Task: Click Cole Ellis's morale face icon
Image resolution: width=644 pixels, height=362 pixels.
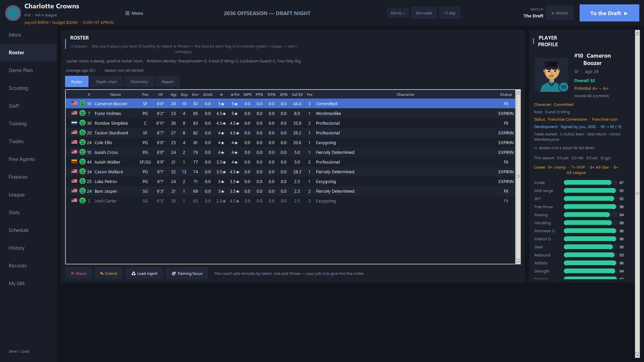Action: click(x=83, y=142)
